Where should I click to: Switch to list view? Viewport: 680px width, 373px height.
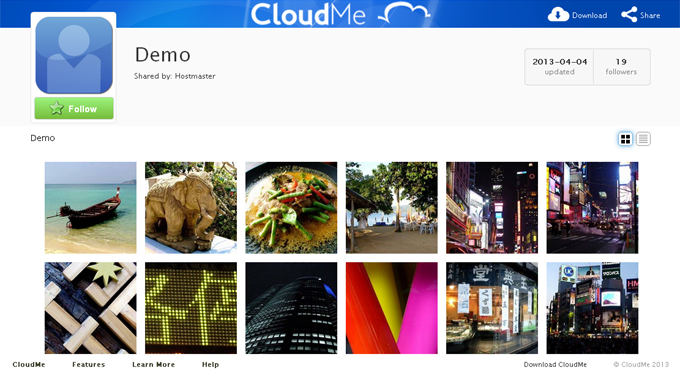(x=643, y=139)
